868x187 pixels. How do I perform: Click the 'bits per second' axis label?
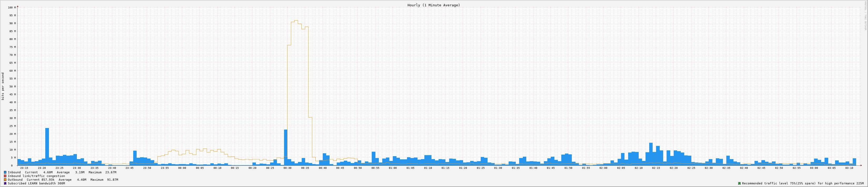[x=3, y=86]
